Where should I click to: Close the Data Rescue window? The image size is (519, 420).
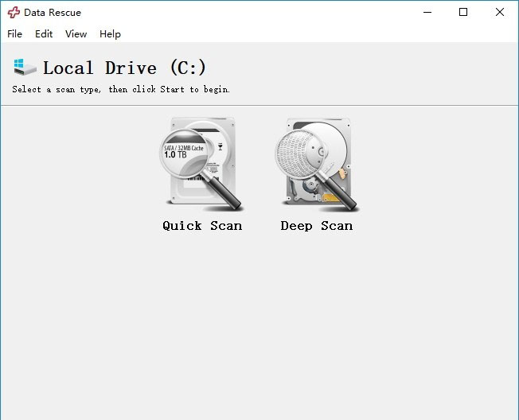[x=499, y=13]
